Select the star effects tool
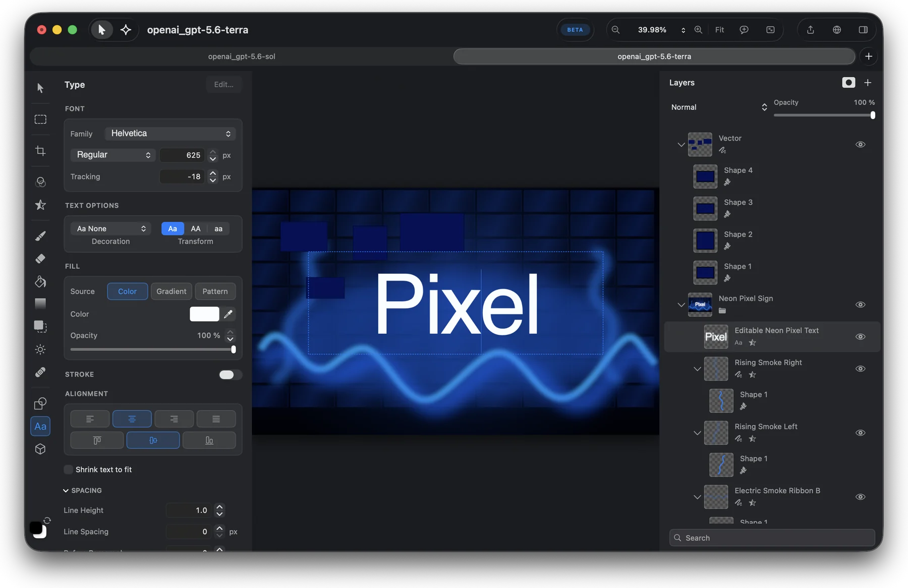Viewport: 908px width, 588px height. coord(40,205)
